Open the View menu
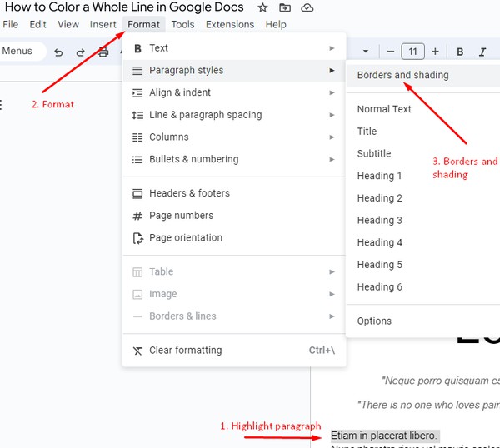500x448 pixels. (x=68, y=24)
